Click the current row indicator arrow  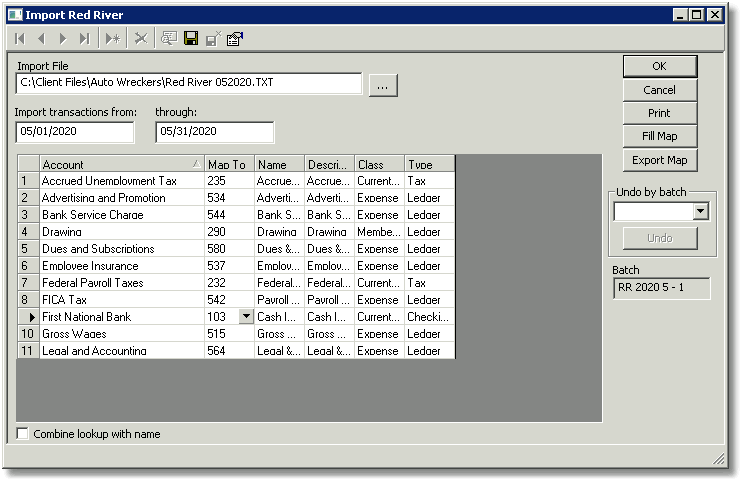point(28,317)
